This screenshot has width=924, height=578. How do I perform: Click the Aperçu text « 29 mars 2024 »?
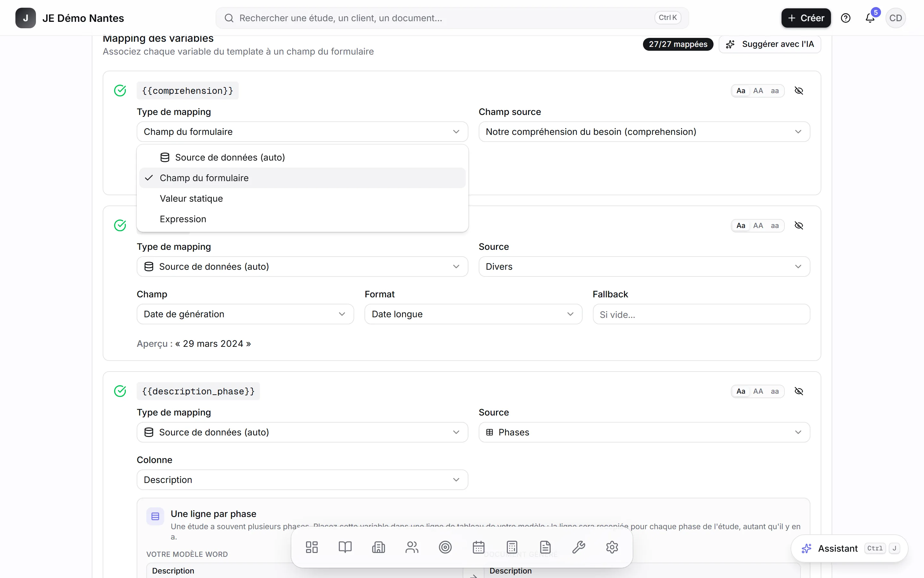(x=213, y=344)
